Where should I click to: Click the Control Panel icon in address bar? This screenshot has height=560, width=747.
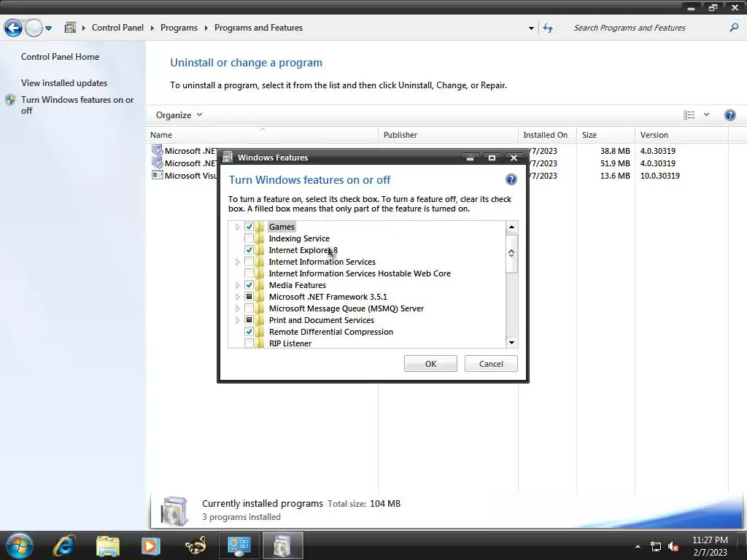tap(71, 28)
